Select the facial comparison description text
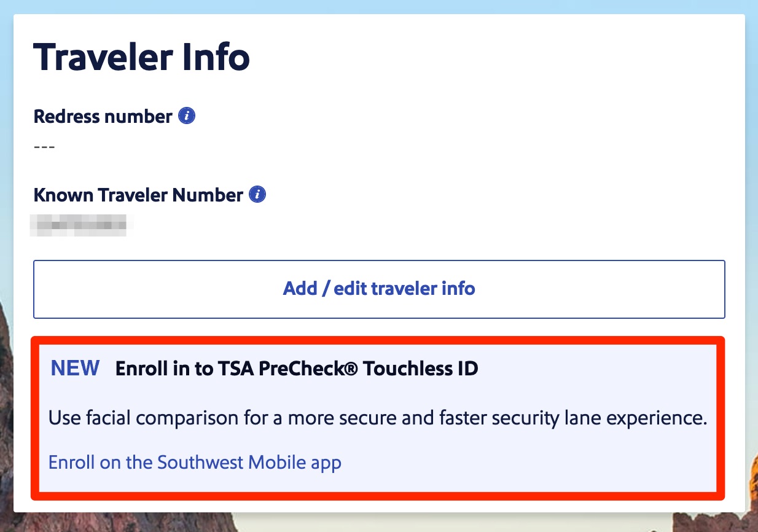This screenshot has height=532, width=758. pyautogui.click(x=377, y=417)
